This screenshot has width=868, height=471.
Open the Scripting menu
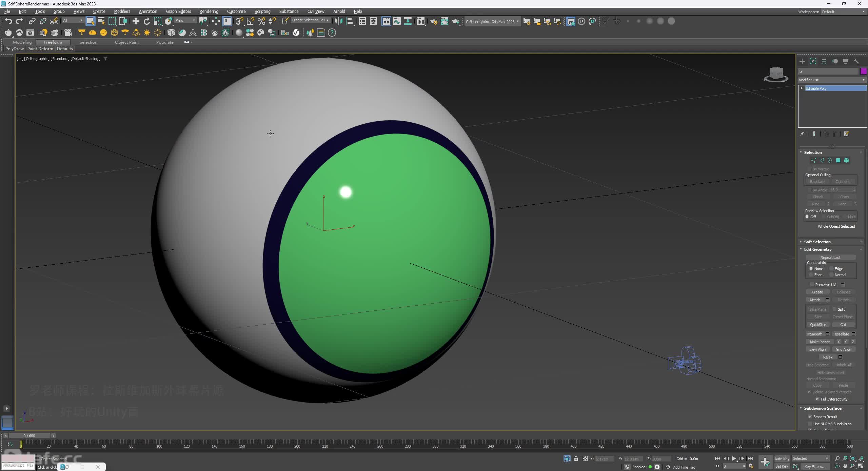262,11
